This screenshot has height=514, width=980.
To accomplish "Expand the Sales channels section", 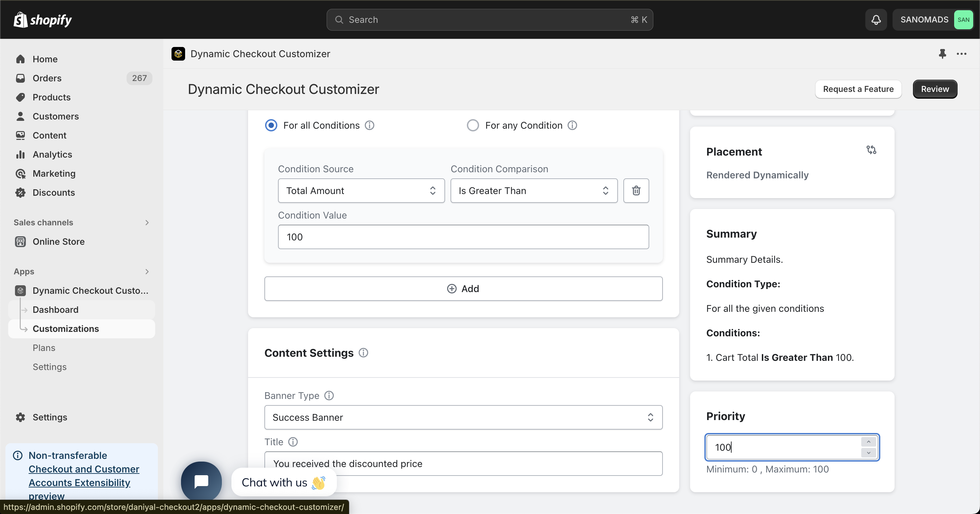I will pyautogui.click(x=147, y=222).
